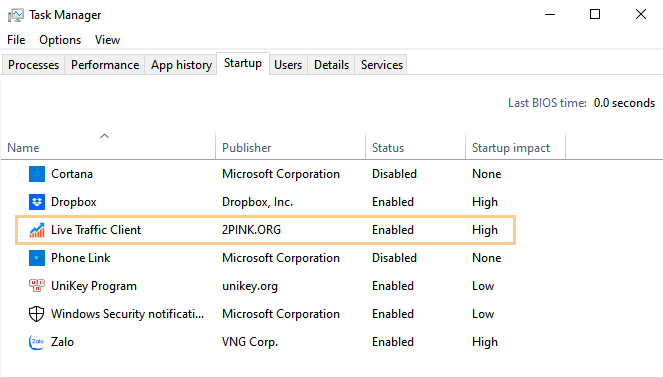Click Zalo's High startup impact cell
The image size is (663, 377).
pos(485,342)
